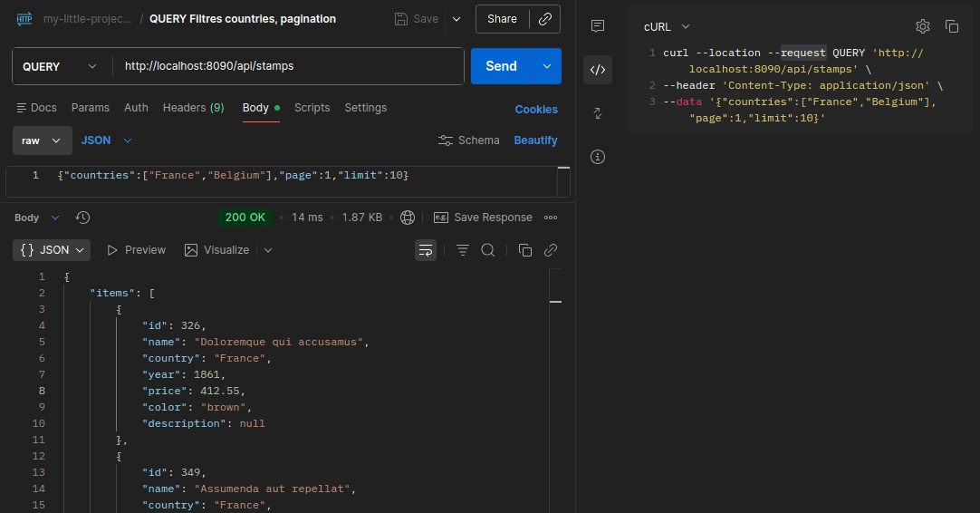Click the Share button

click(x=502, y=19)
